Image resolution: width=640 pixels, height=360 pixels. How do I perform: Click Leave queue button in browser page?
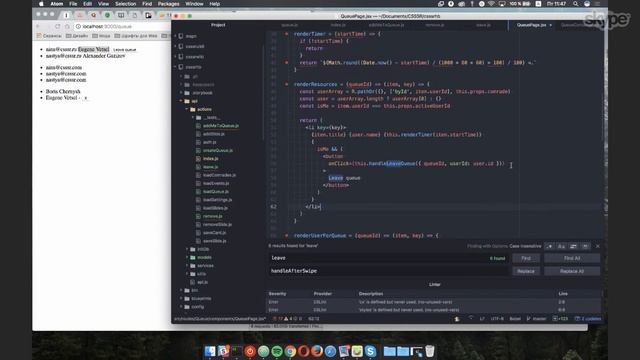[x=124, y=49]
